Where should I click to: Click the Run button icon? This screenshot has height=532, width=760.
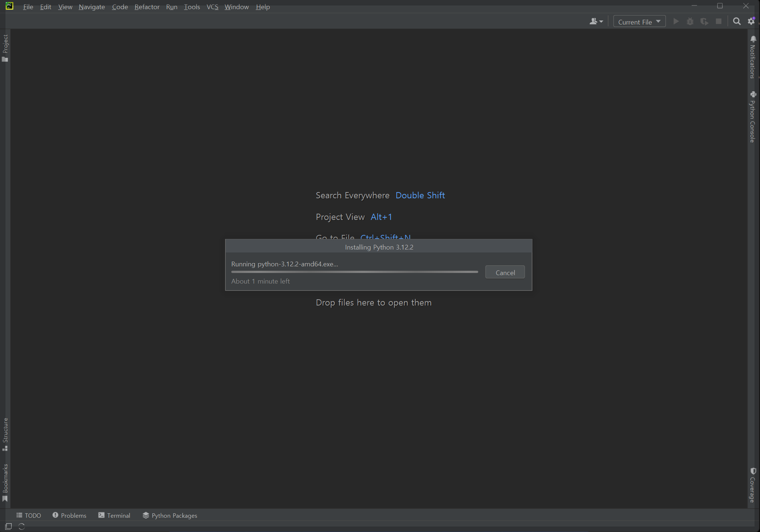676,22
